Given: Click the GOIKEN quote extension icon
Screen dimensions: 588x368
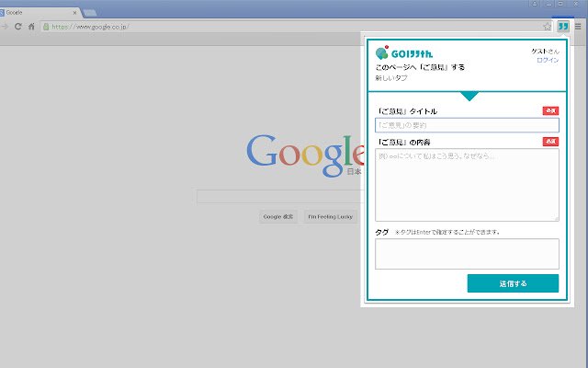Looking at the screenshot, I should (x=563, y=27).
